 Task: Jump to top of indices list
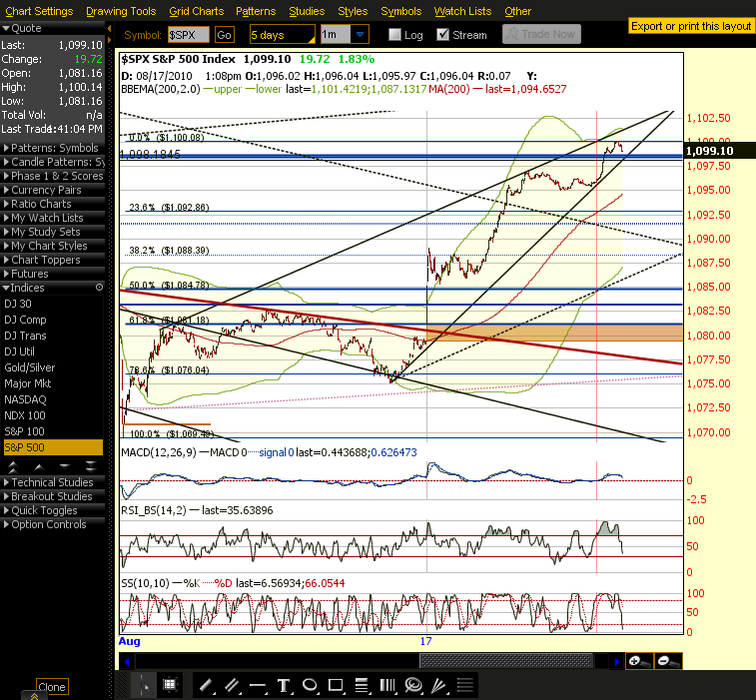tap(14, 466)
